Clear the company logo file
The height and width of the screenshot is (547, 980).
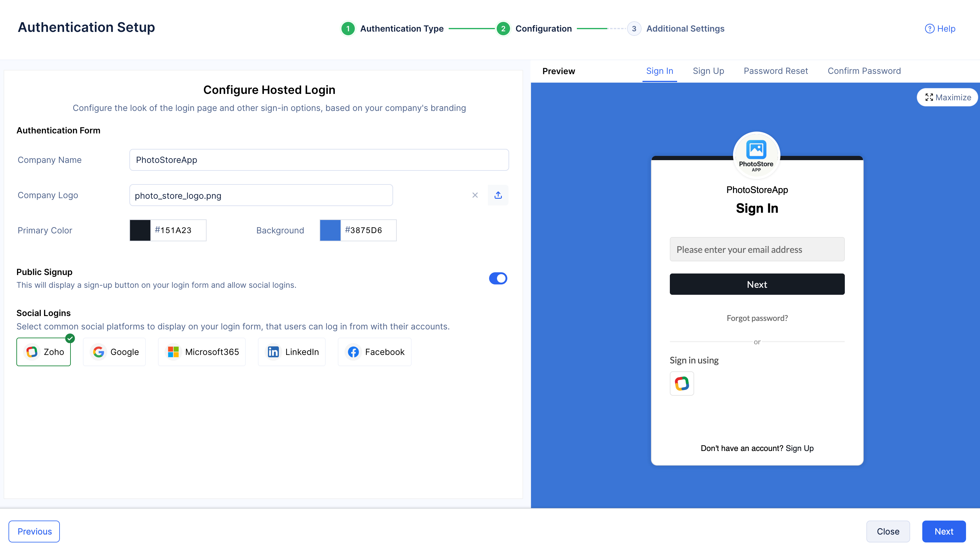pyautogui.click(x=475, y=195)
